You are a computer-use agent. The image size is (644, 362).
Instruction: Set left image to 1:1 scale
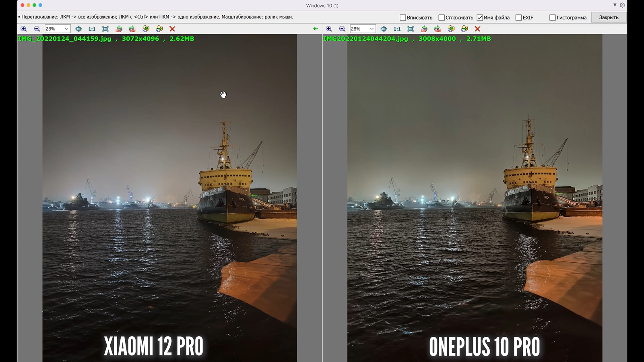point(92,29)
